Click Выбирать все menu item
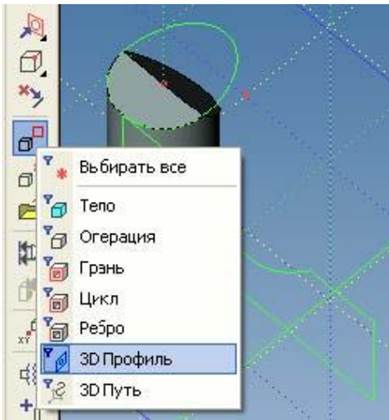This screenshot has height=420, width=389. [138, 167]
